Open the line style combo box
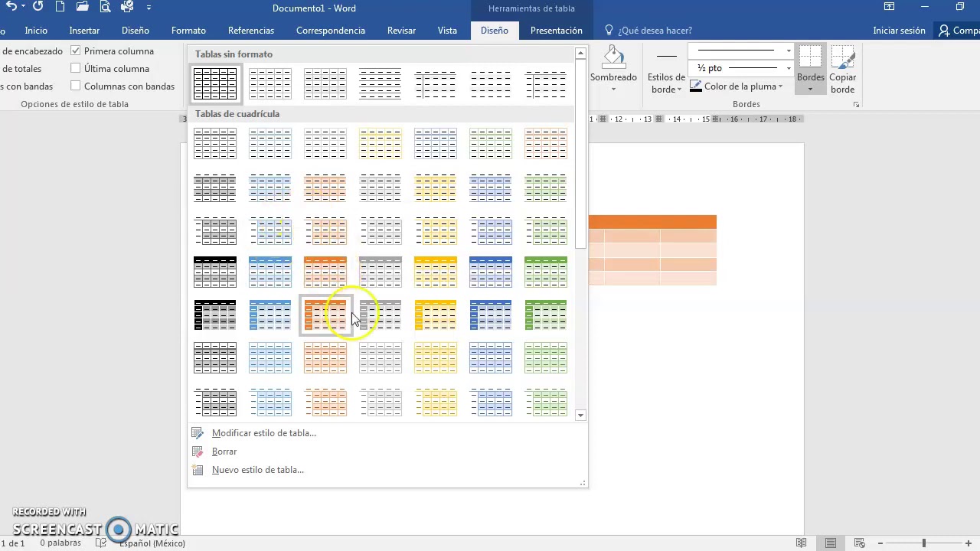Viewport: 980px width, 551px height. pyautogui.click(x=741, y=51)
